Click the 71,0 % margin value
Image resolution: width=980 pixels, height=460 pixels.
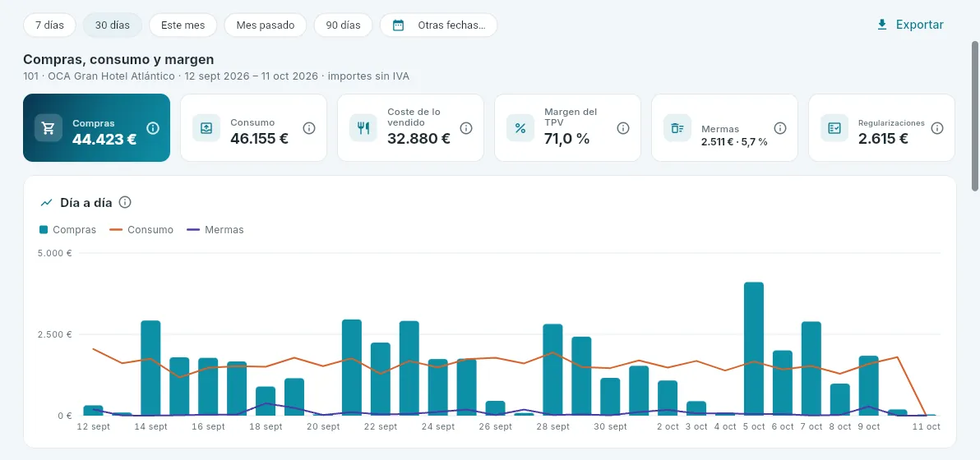click(567, 139)
